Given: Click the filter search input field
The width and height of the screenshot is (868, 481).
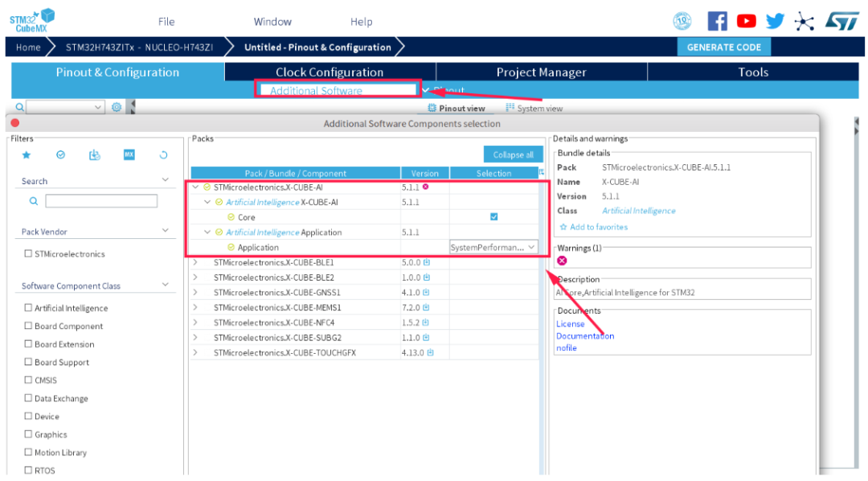Looking at the screenshot, I should point(101,200).
